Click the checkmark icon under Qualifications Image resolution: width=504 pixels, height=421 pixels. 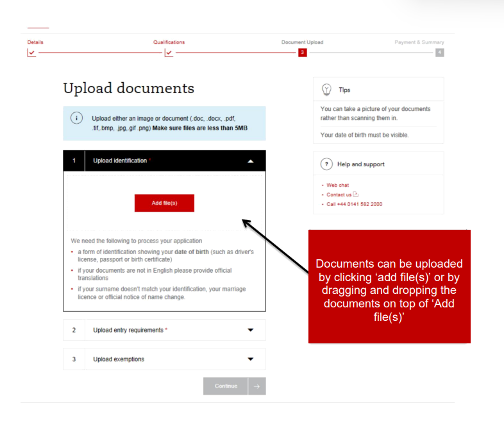169,53
